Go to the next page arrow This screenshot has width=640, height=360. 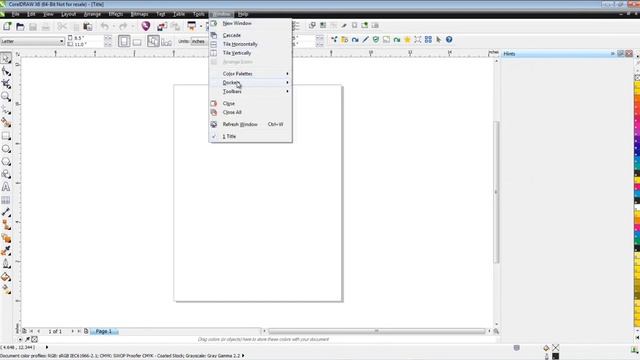pos(73,331)
